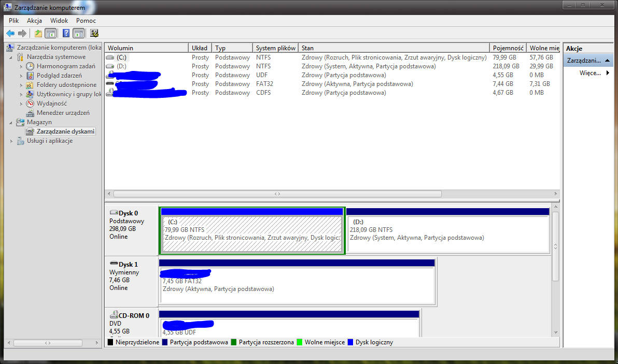Click the Partycja rozszerzona green legend box
618x364 pixels.
(x=234, y=342)
